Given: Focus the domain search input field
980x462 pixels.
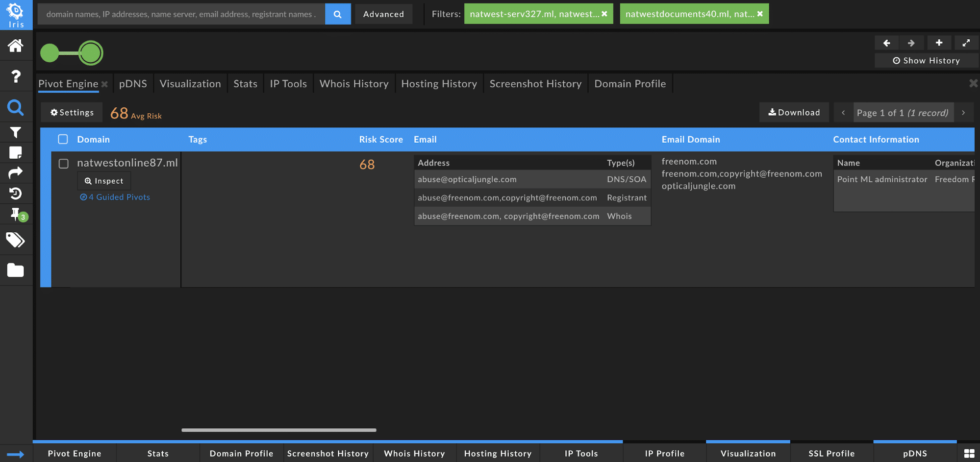Looking at the screenshot, I should coord(181,14).
